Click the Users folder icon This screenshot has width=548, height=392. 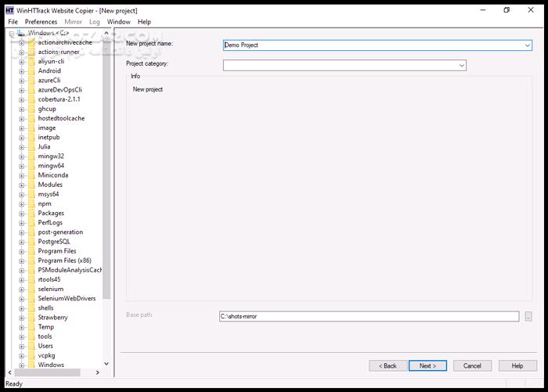coord(31,347)
